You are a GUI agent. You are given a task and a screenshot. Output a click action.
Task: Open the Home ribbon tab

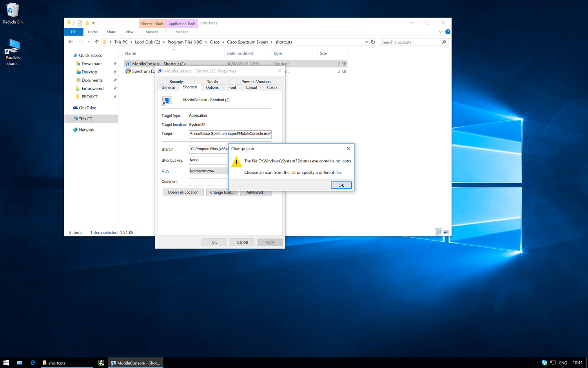pos(93,32)
